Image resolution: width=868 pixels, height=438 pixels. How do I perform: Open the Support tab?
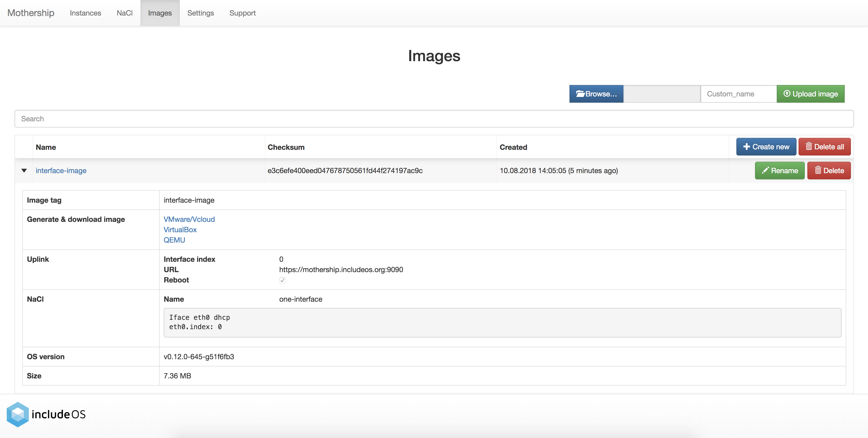coord(242,13)
